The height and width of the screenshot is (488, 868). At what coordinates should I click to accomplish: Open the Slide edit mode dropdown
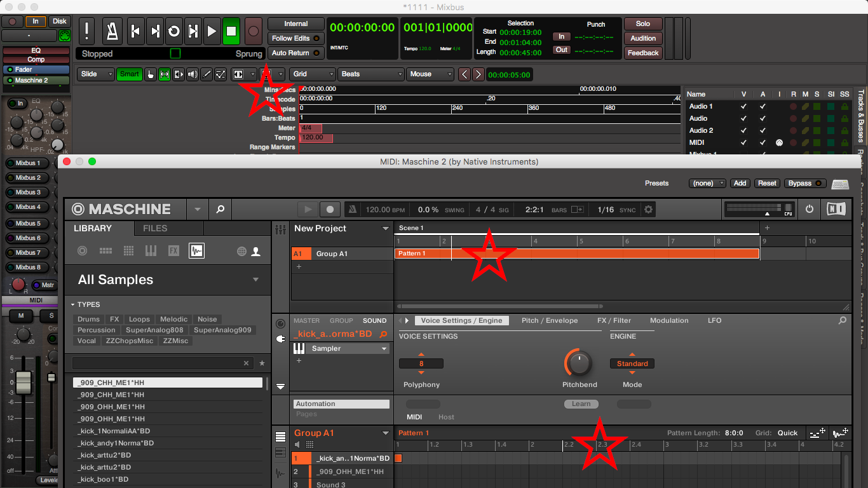pyautogui.click(x=96, y=74)
